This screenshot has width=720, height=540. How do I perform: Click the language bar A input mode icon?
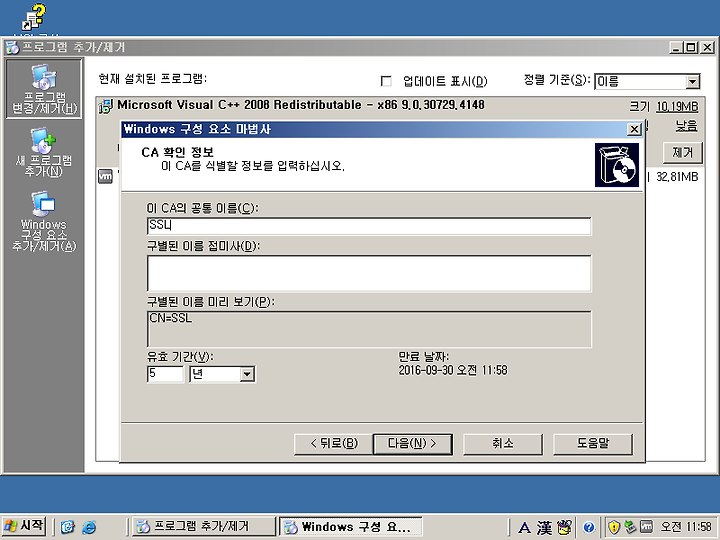point(524,527)
